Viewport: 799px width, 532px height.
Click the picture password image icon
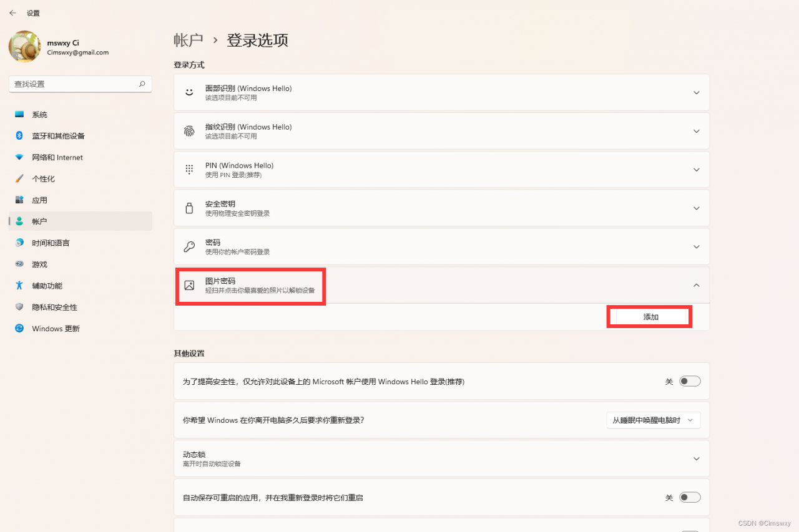pyautogui.click(x=189, y=285)
